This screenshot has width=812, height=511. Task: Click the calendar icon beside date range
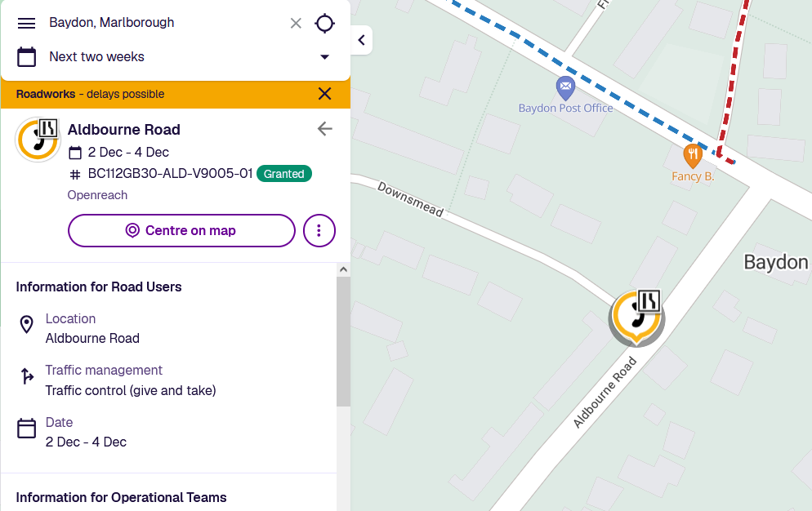[x=27, y=57]
